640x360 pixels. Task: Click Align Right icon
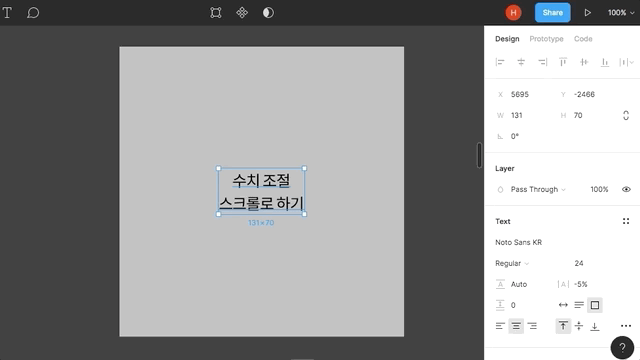click(x=542, y=62)
